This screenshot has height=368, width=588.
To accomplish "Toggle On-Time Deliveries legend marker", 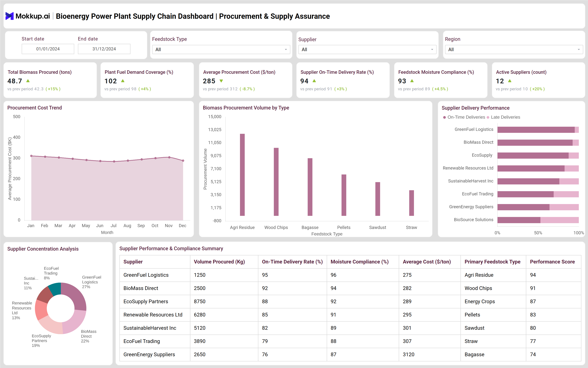I will coord(444,117).
